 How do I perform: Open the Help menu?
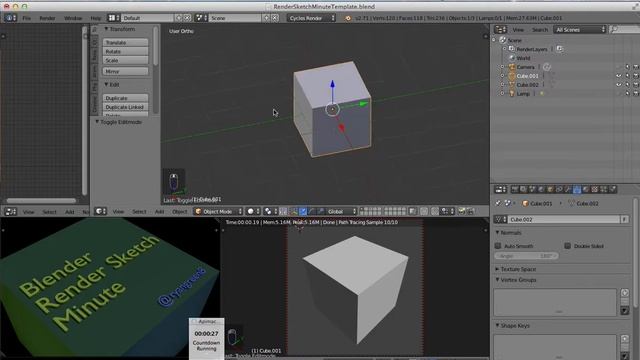pyautogui.click(x=96, y=18)
